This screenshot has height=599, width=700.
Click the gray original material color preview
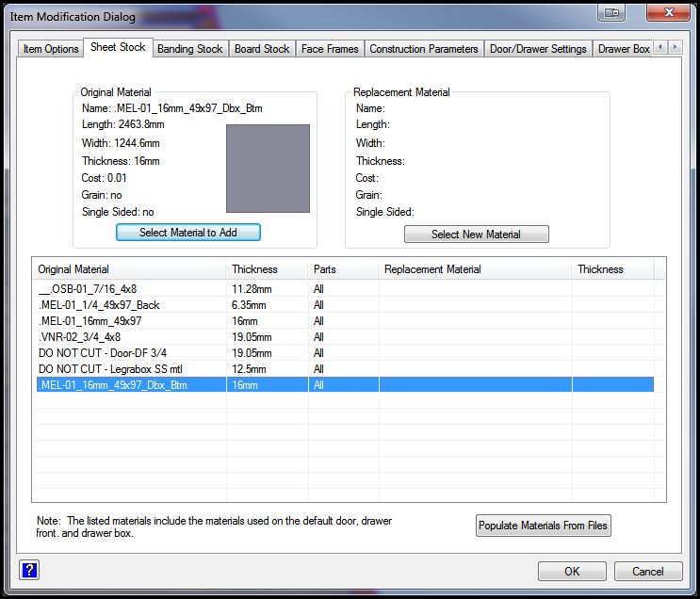(268, 168)
